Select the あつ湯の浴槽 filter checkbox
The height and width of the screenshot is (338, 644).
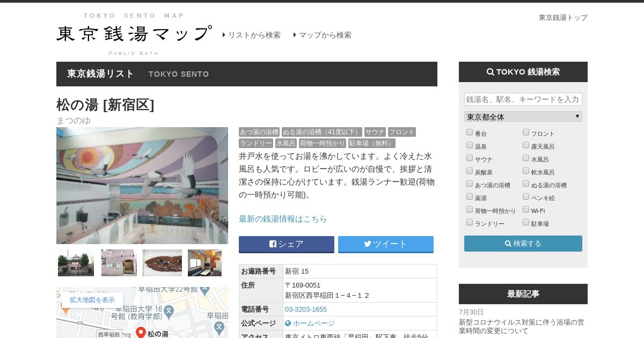pyautogui.click(x=470, y=183)
